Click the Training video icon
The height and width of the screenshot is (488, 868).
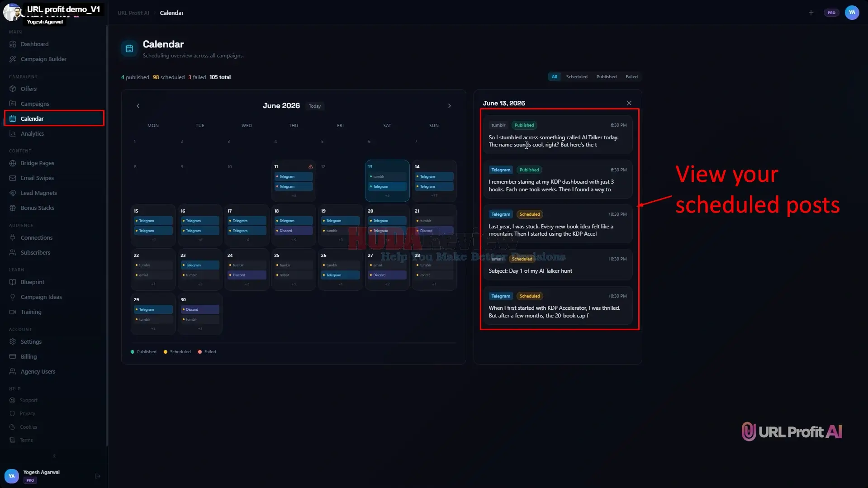(x=13, y=312)
